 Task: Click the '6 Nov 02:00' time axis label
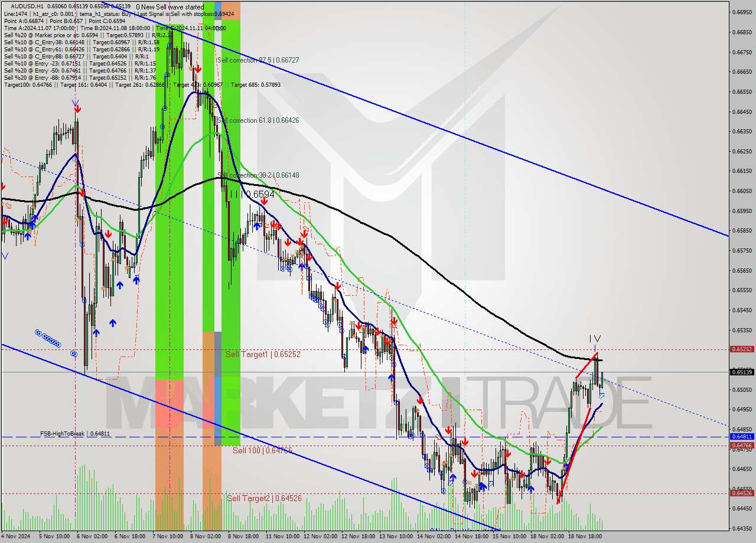[x=93, y=537]
